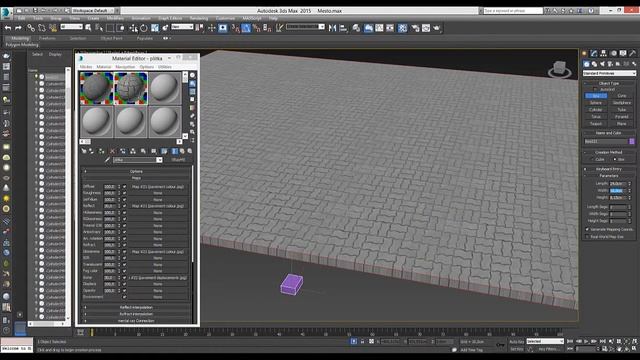Open the Modify command panel tab
This screenshot has width=640, height=360.
point(594,53)
